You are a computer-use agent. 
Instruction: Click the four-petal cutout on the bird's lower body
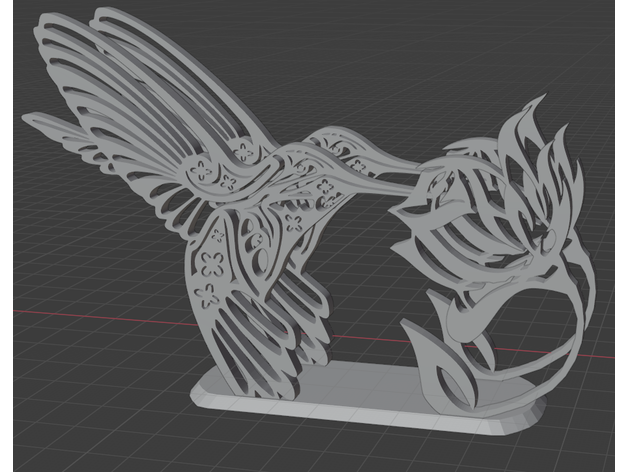[x=211, y=265]
